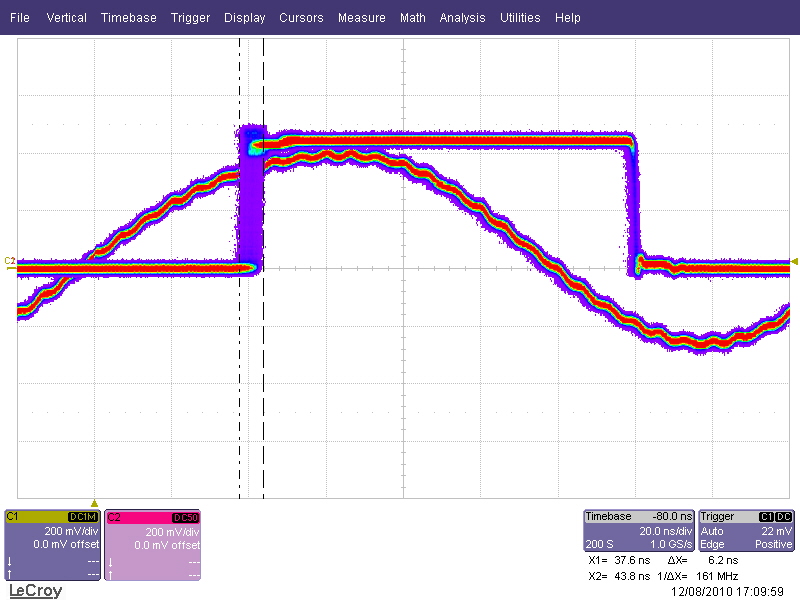Image resolution: width=800 pixels, height=600 pixels.
Task: Click the X2= 43.8 ns cursor readout
Action: pyautogui.click(x=619, y=577)
